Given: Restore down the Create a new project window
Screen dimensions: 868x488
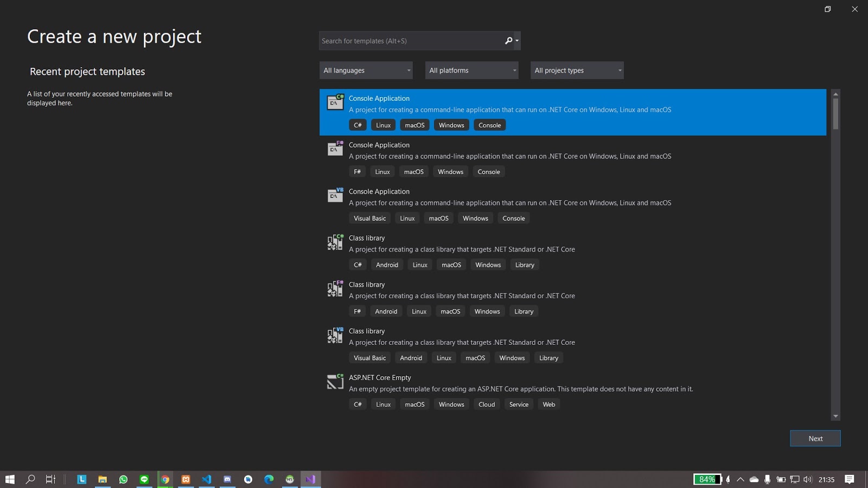Looking at the screenshot, I should 828,9.
